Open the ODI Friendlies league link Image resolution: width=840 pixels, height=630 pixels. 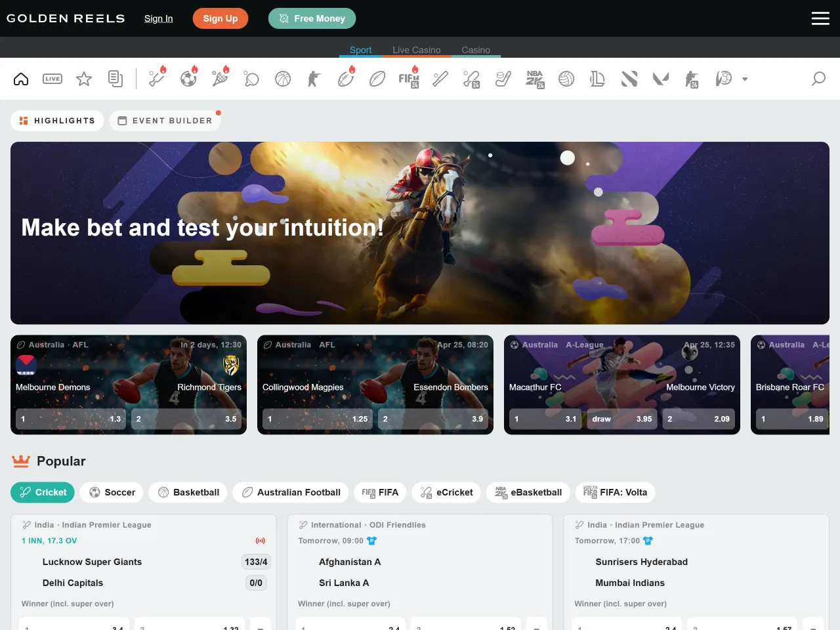coord(398,525)
